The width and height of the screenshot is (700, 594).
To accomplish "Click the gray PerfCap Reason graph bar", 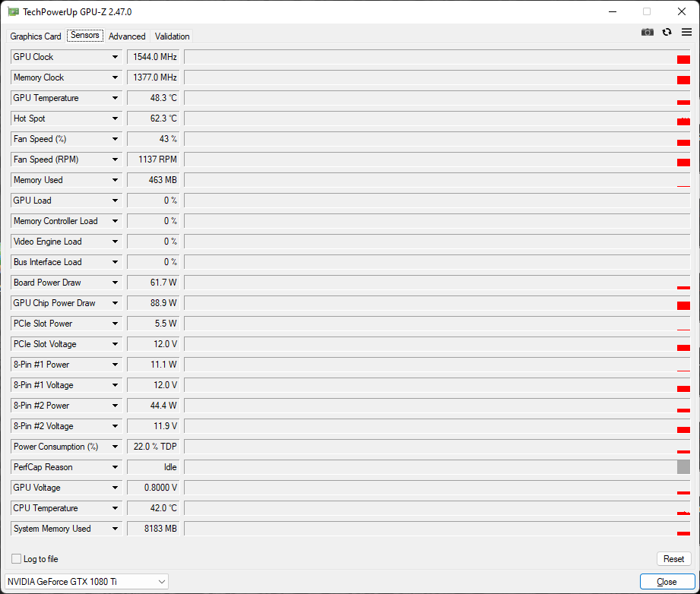I will coord(683,467).
